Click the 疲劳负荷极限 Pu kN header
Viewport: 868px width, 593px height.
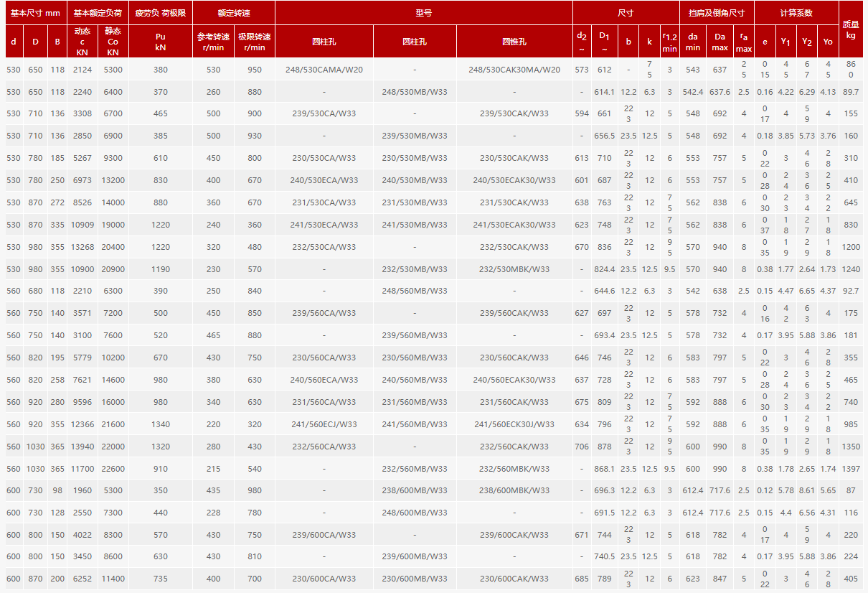point(161,29)
